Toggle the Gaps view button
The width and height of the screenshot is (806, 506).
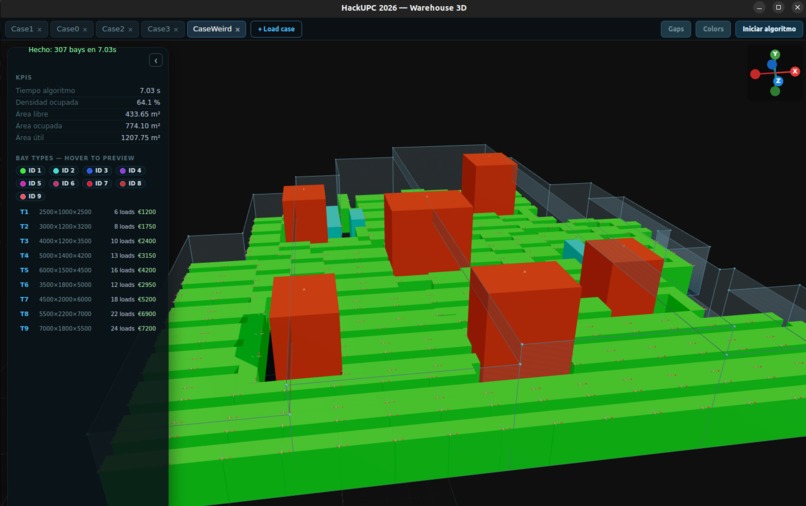[x=675, y=29]
